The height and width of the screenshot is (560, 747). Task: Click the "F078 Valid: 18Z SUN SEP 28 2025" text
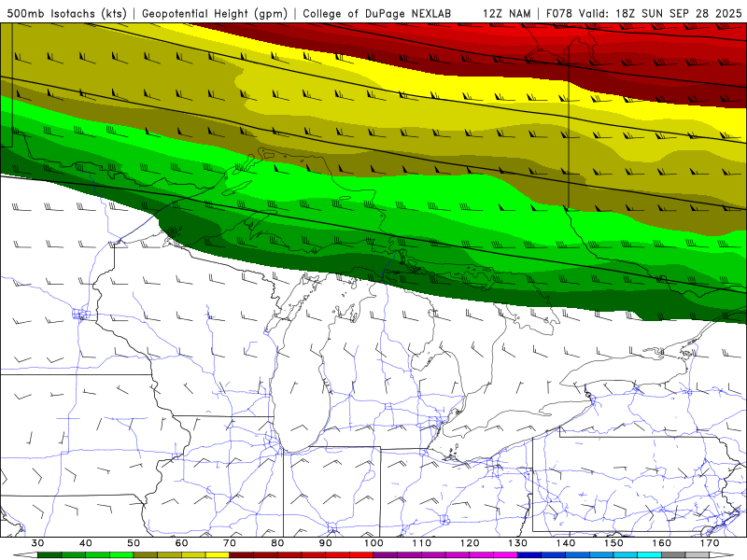(643, 13)
